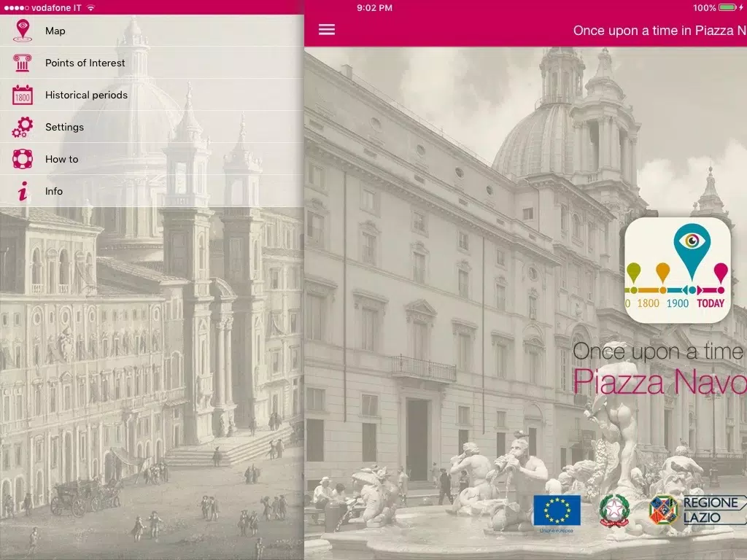Click the 100% battery percentage text
Viewport: 747px width, 560px height.
click(704, 7)
